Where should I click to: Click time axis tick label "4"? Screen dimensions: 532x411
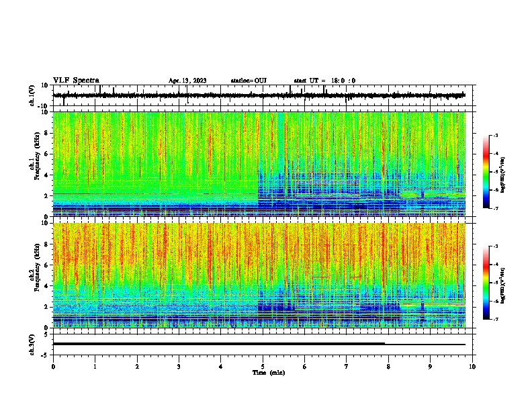coord(221,367)
